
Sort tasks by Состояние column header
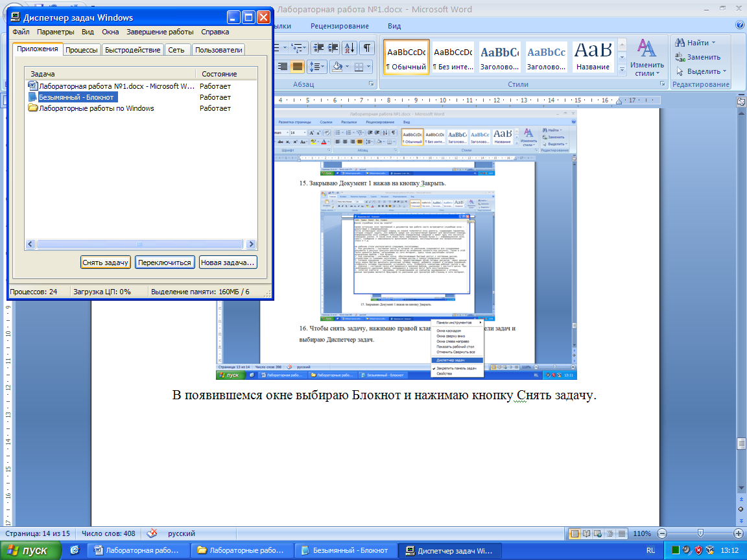coord(226,74)
